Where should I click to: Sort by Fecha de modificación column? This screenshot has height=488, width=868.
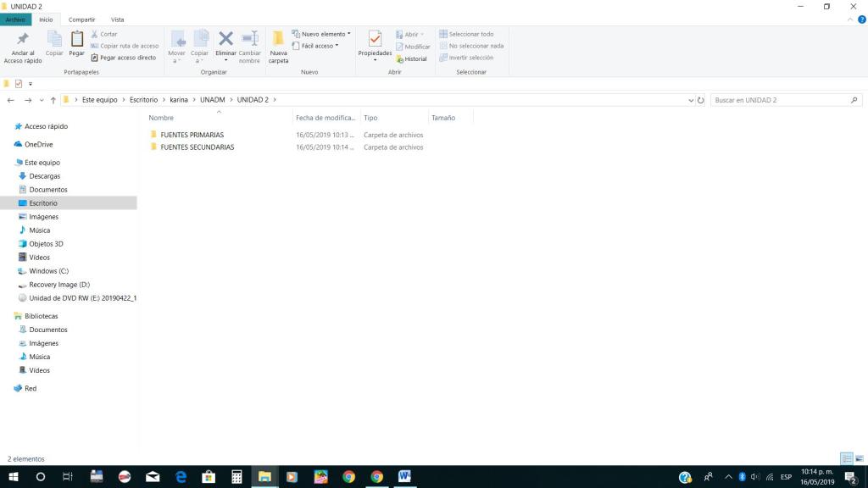(x=325, y=117)
